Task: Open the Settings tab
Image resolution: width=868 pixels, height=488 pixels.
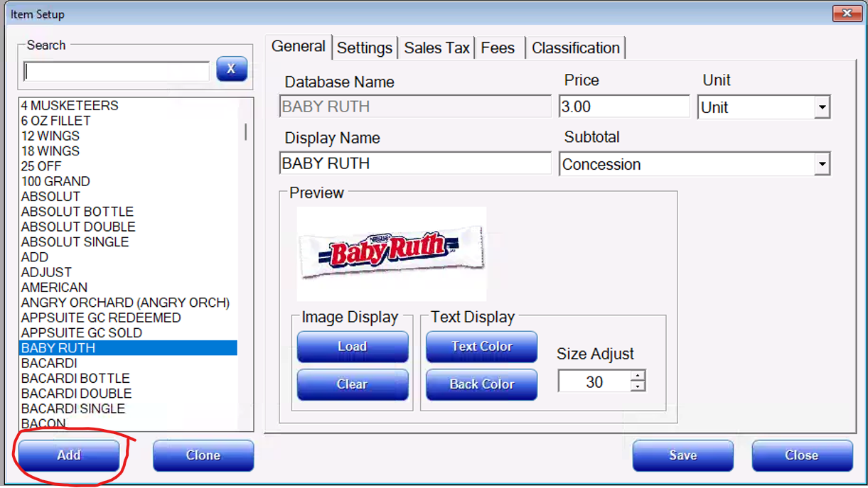Action: pyautogui.click(x=365, y=48)
